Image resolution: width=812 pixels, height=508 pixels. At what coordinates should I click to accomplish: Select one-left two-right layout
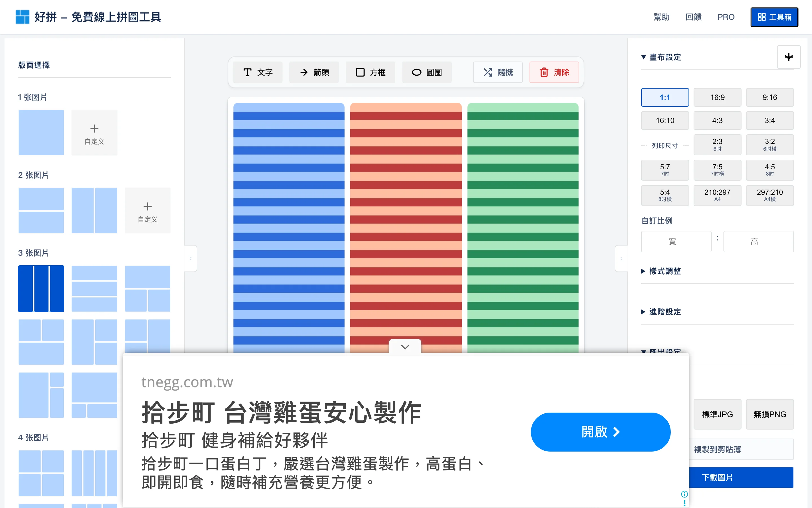(x=94, y=342)
